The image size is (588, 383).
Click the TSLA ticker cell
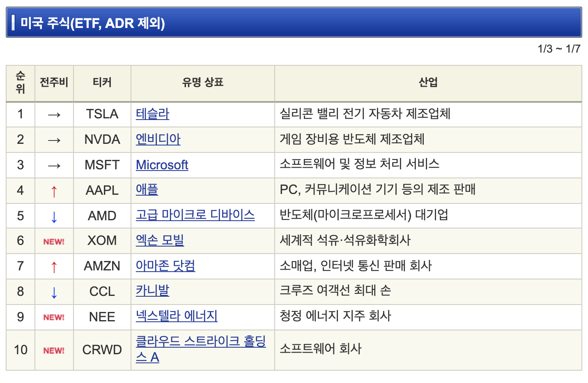click(102, 114)
